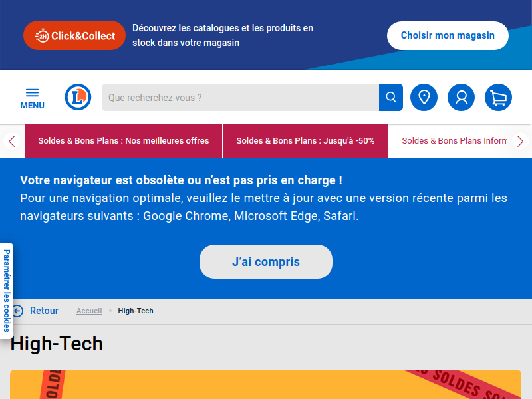This screenshot has height=399, width=532.
Task: Click the magnifying glass search button
Action: [391, 97]
